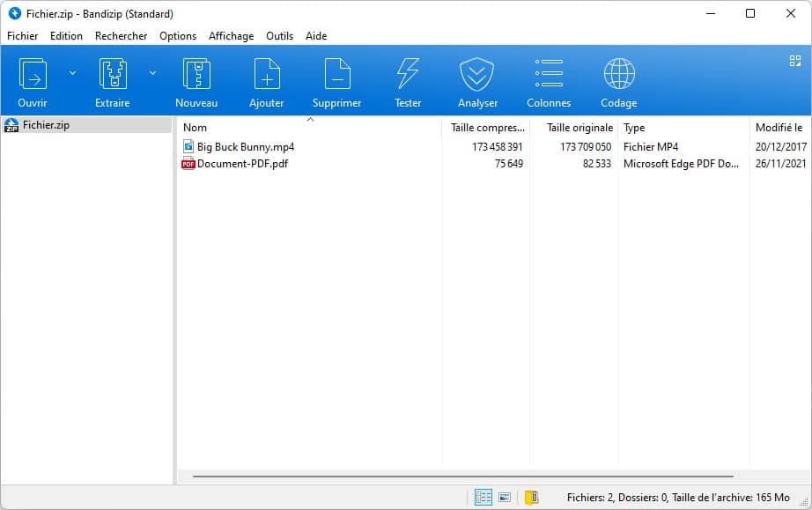Select the Document-PDF.pdf file
The height and width of the screenshot is (510, 812).
(242, 164)
